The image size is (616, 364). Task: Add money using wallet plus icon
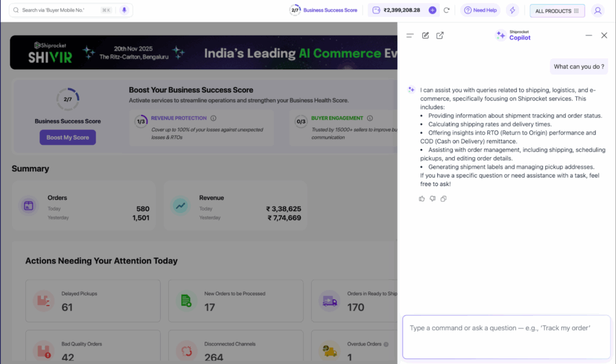pos(432,10)
